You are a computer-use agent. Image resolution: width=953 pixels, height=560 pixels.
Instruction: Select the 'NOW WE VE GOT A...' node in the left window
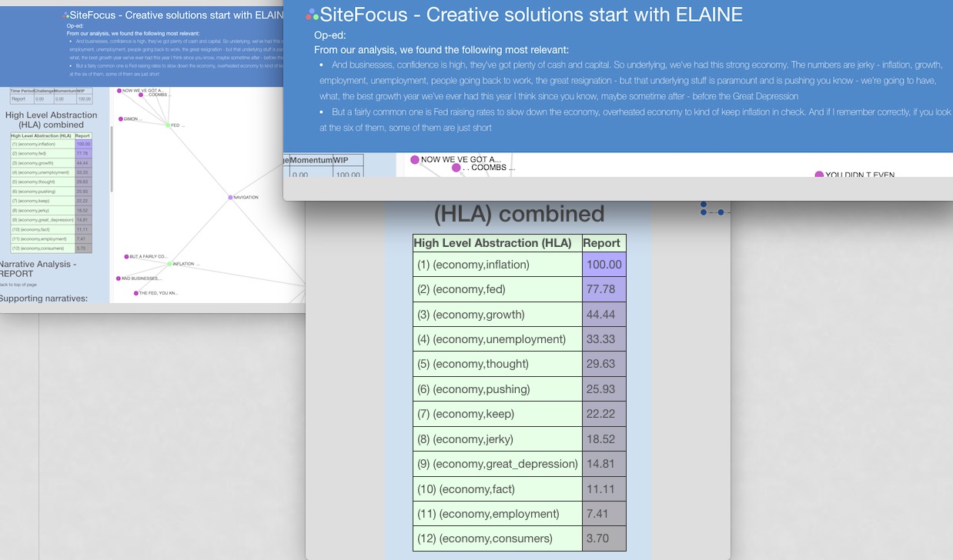(x=119, y=91)
